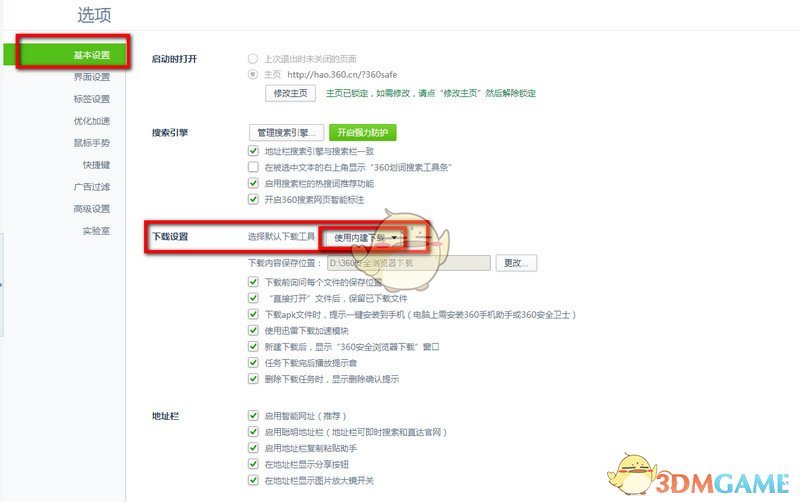Open 高级设置 sidebar item

(x=92, y=209)
